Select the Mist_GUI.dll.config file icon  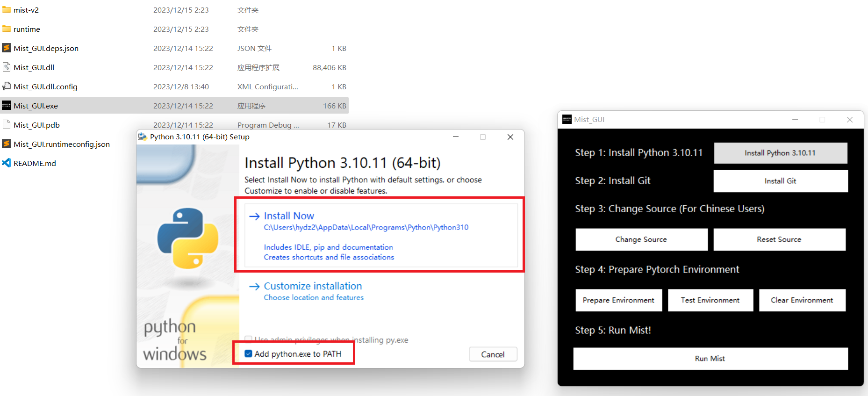pos(7,86)
